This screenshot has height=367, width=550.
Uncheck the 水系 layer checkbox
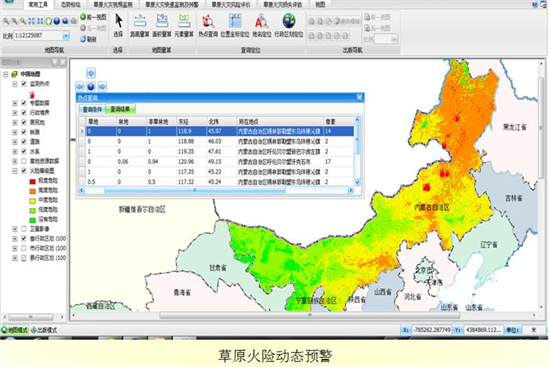[x=24, y=151]
